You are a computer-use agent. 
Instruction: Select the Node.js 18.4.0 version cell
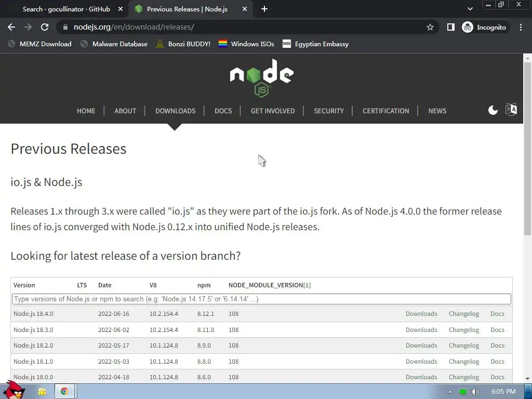33,314
